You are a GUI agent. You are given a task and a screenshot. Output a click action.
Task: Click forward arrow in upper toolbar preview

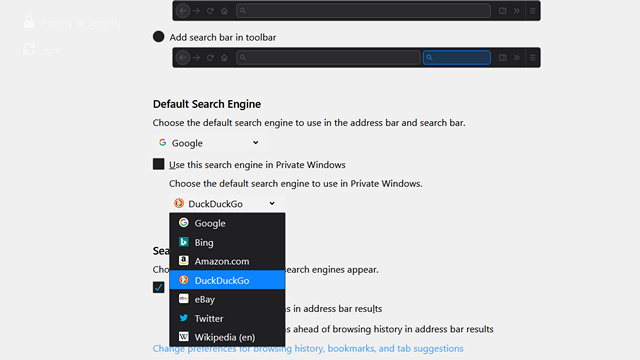point(196,11)
